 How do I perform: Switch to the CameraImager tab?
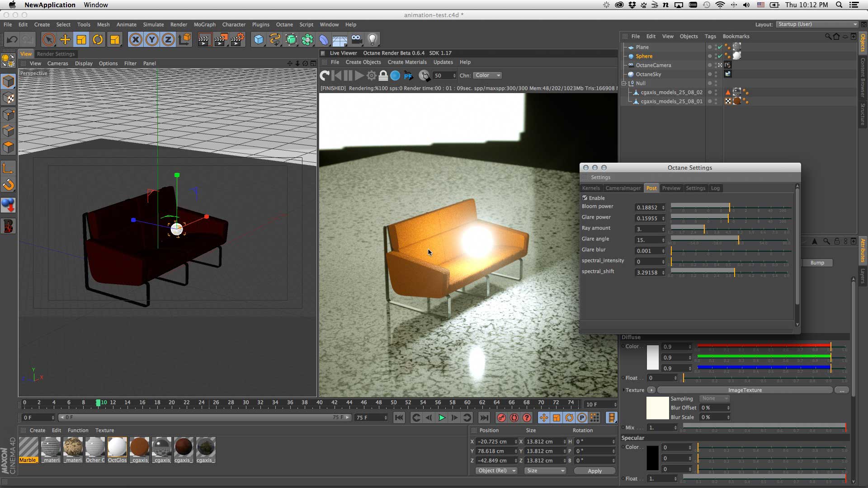(623, 188)
